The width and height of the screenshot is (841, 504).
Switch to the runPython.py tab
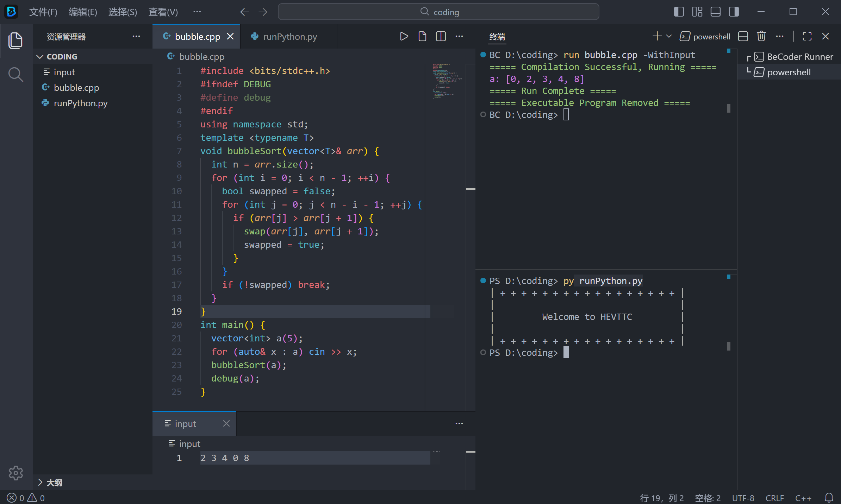[289, 37]
